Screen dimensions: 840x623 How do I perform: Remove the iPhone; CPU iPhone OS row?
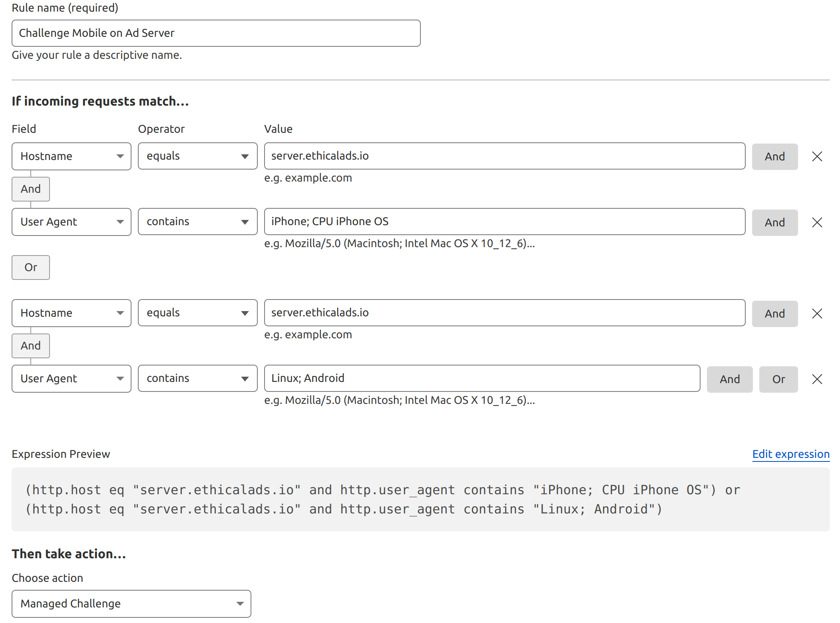pyautogui.click(x=817, y=222)
